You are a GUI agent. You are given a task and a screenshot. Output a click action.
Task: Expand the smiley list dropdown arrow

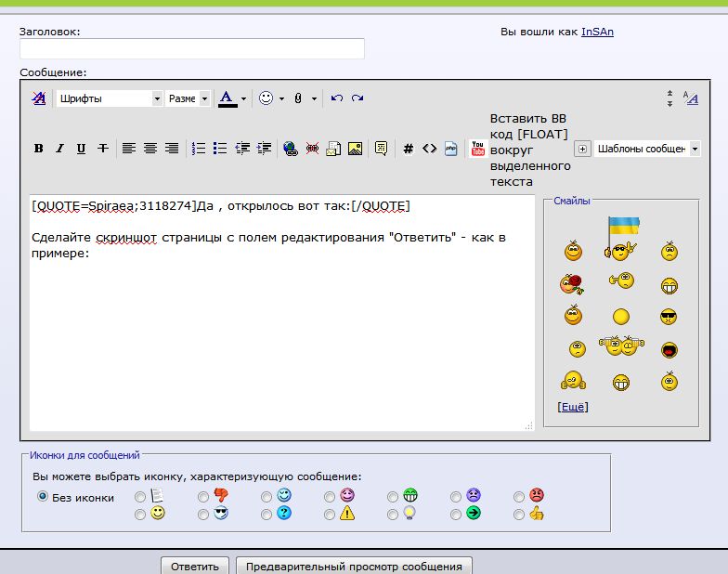click(281, 98)
